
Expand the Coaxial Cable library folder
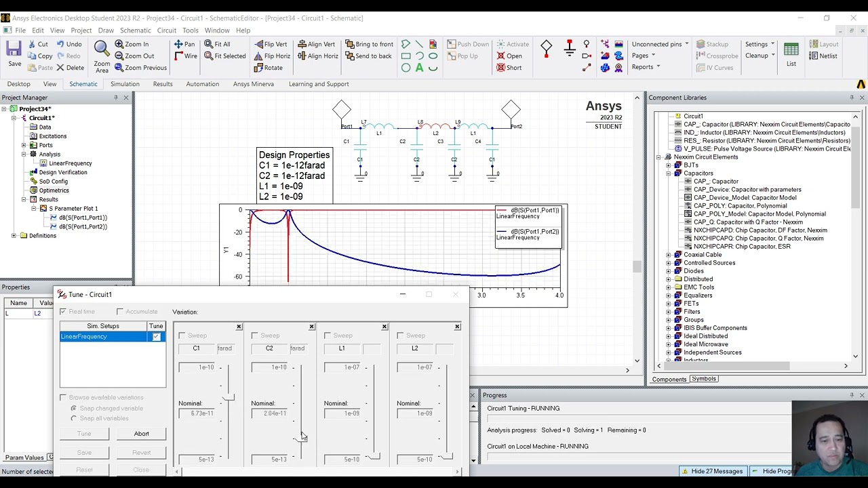coord(669,255)
